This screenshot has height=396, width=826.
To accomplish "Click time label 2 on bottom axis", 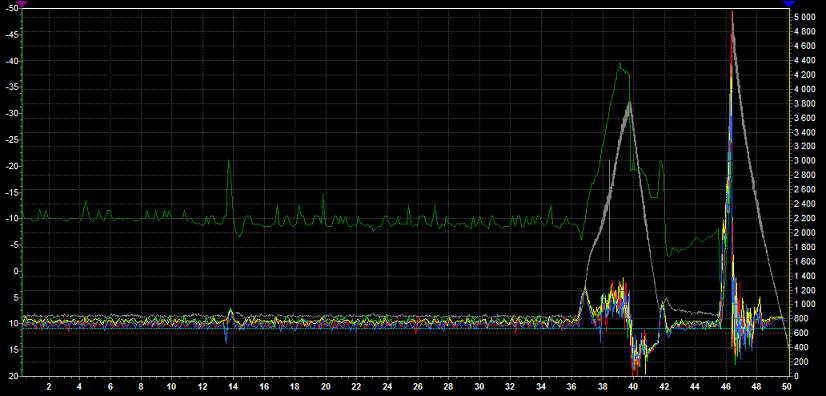I will click(49, 386).
